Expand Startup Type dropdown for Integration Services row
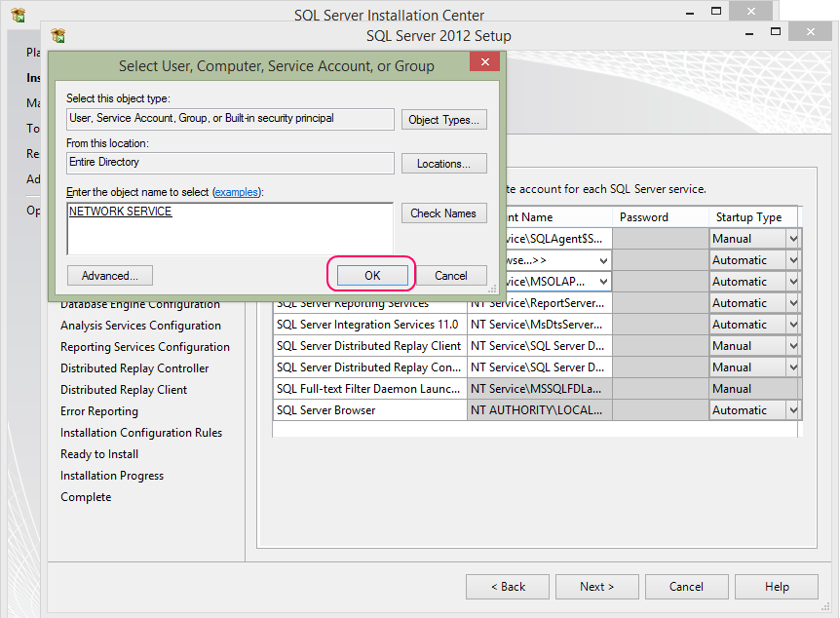The width and height of the screenshot is (840, 618). (x=793, y=325)
